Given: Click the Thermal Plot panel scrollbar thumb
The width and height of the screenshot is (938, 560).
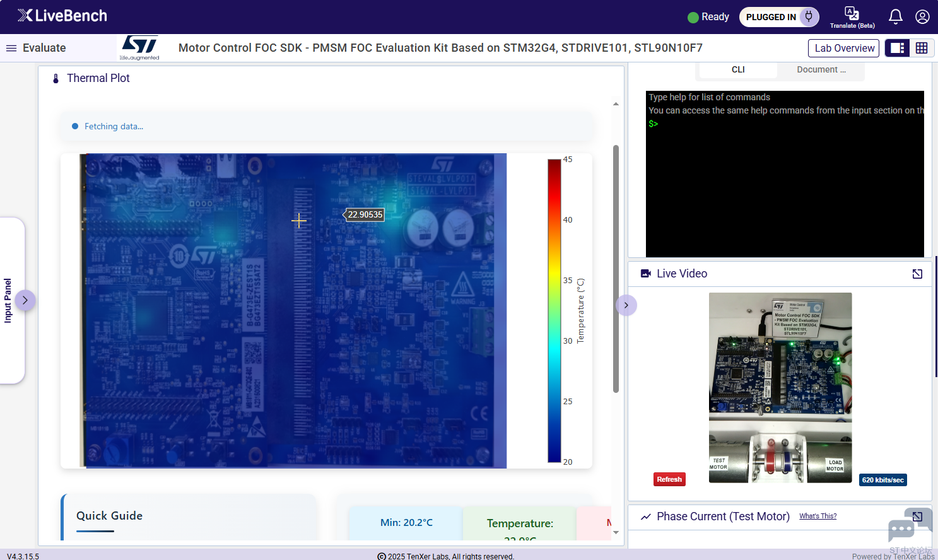Looking at the screenshot, I should pos(616,269).
